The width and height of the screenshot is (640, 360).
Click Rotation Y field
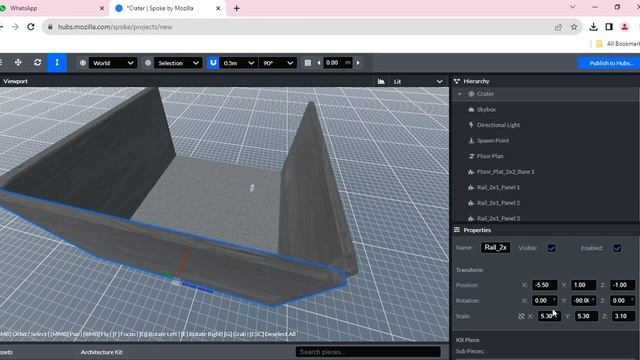[x=583, y=300]
